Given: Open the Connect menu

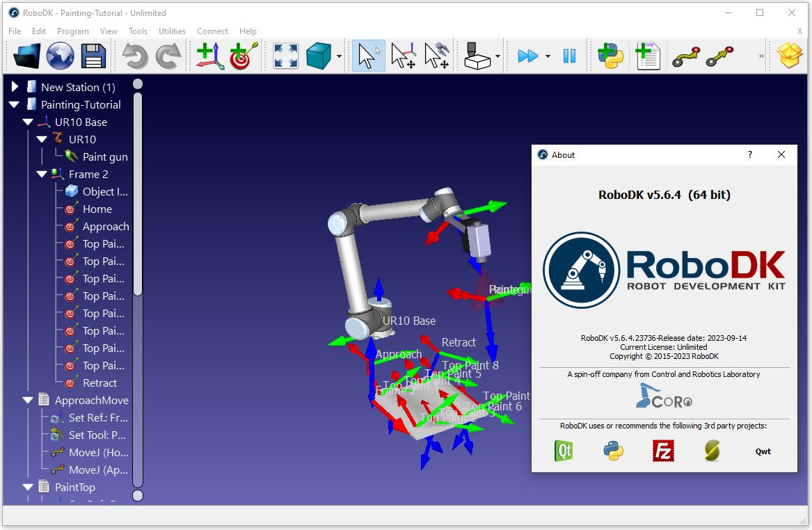Looking at the screenshot, I should (212, 31).
